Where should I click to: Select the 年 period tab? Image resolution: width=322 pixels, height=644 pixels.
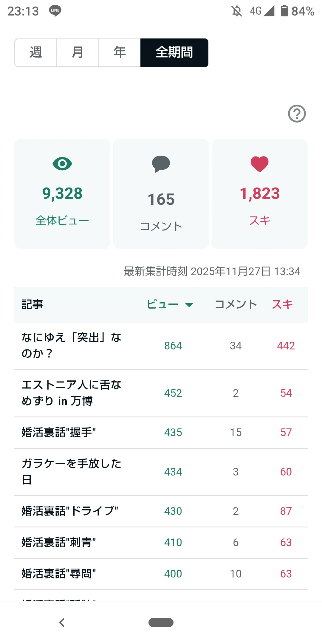pos(120,52)
